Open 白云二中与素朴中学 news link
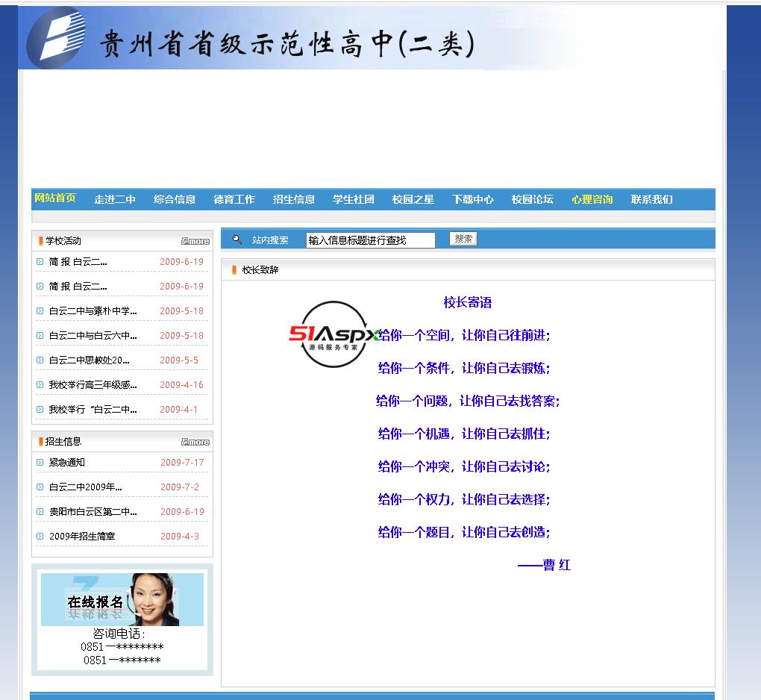 93,310
